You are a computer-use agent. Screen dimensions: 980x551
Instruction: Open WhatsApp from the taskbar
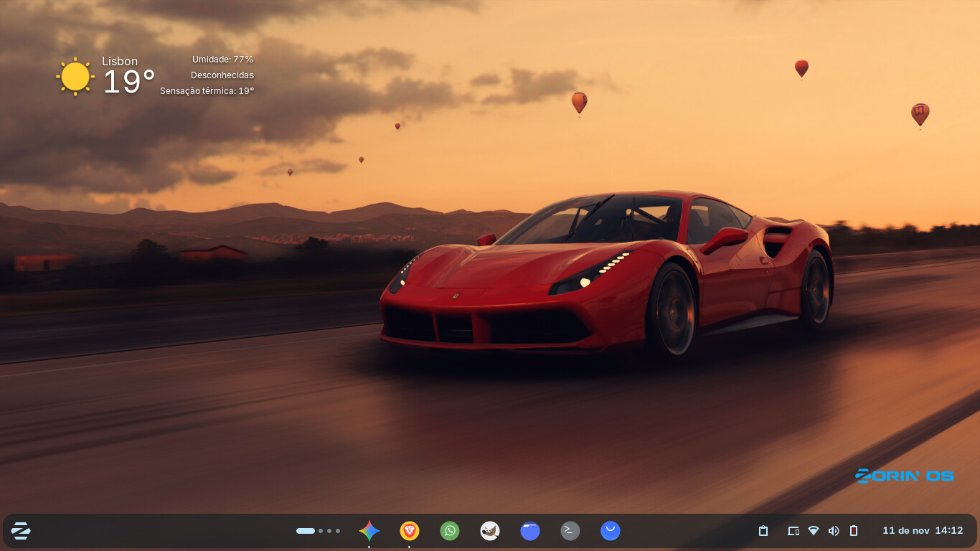[x=450, y=531]
